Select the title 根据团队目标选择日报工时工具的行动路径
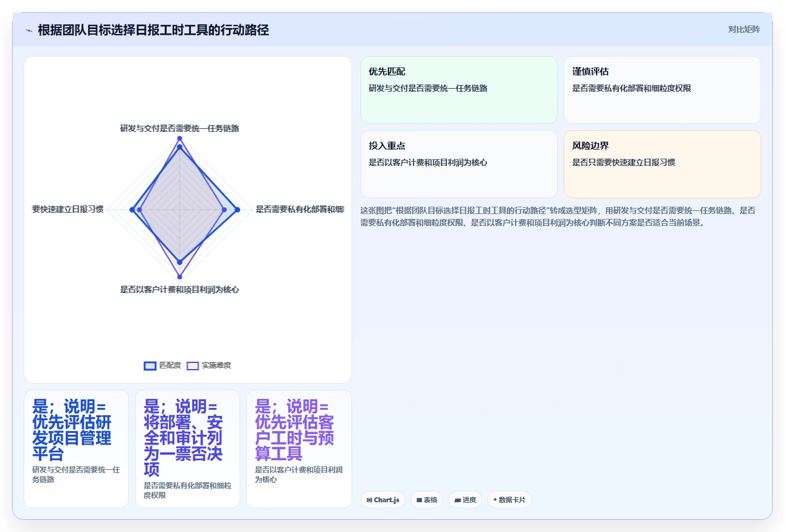This screenshot has width=785, height=532. pos(153,30)
